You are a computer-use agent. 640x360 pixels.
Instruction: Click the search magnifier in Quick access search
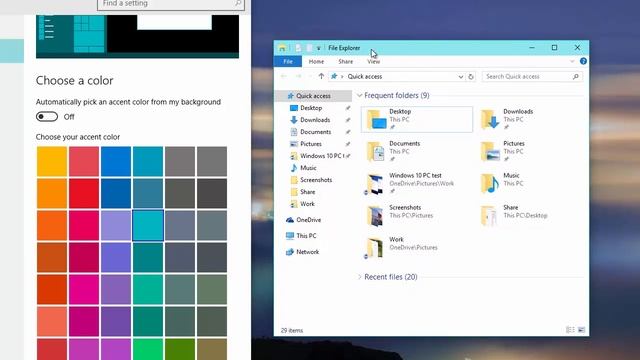(x=576, y=77)
